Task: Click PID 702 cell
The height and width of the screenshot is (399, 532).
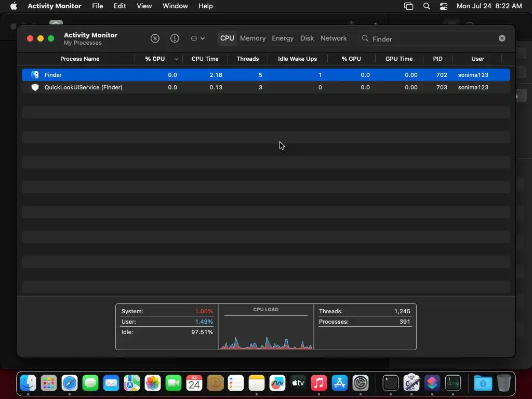Action: tap(442, 75)
